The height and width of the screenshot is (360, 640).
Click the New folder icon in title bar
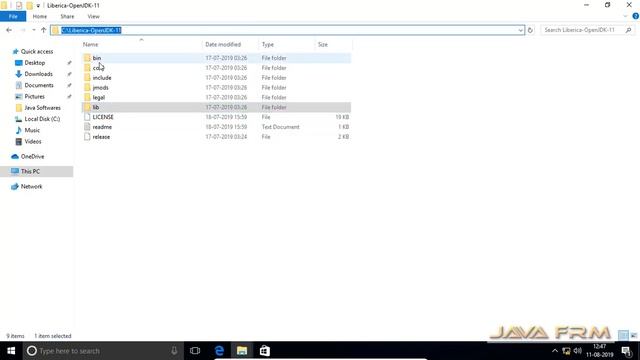[29, 6]
